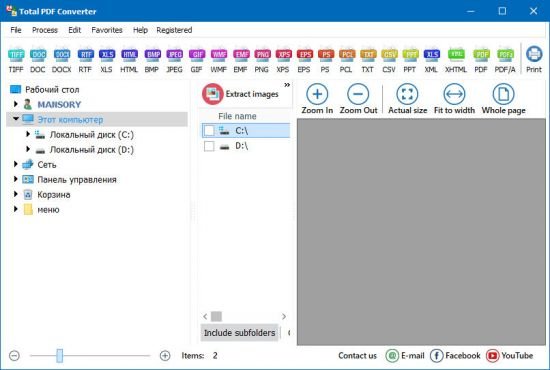Select the EPS conversion icon

tap(304, 60)
